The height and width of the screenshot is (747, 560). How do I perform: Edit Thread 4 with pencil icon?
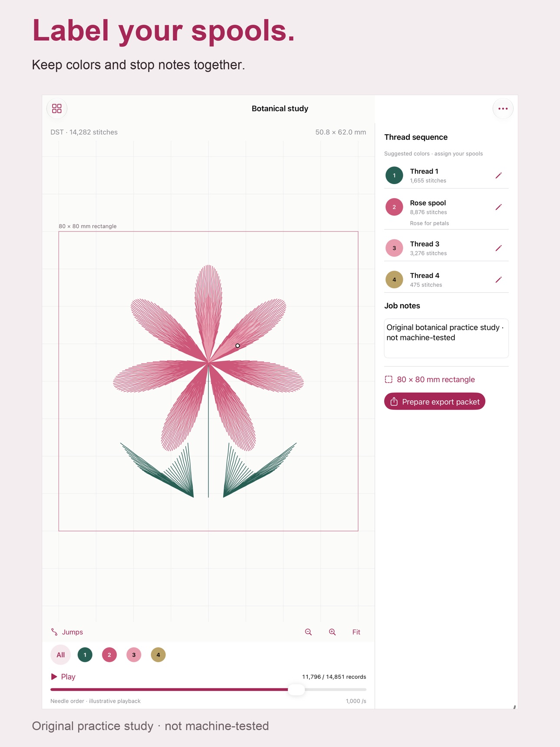click(498, 280)
